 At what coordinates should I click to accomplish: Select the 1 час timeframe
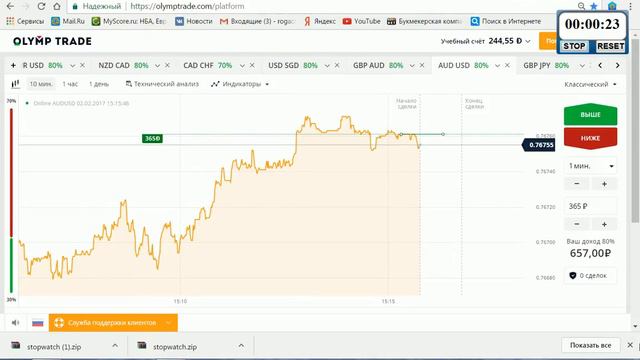[70, 84]
